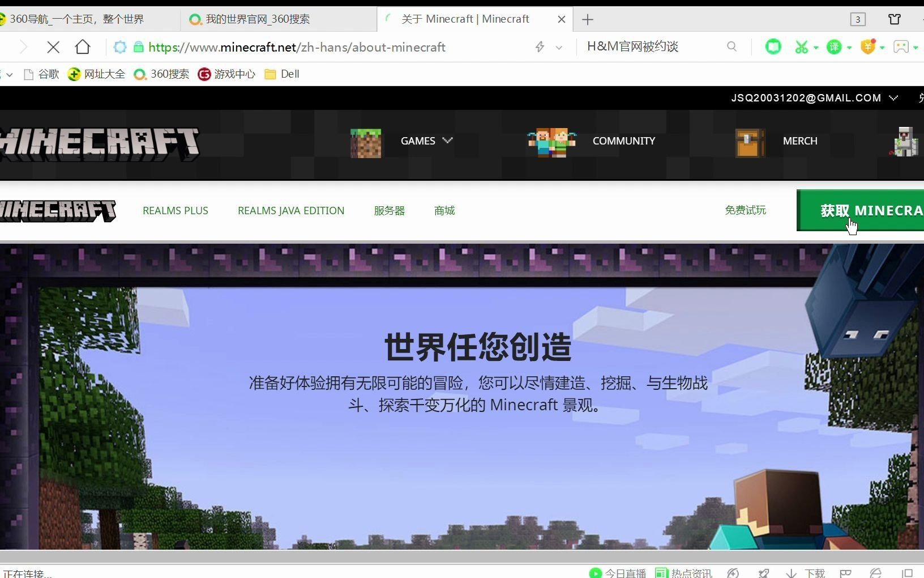Image resolution: width=924 pixels, height=578 pixels.
Task: Expand the screenshot tool dropdown arrow
Action: [816, 48]
